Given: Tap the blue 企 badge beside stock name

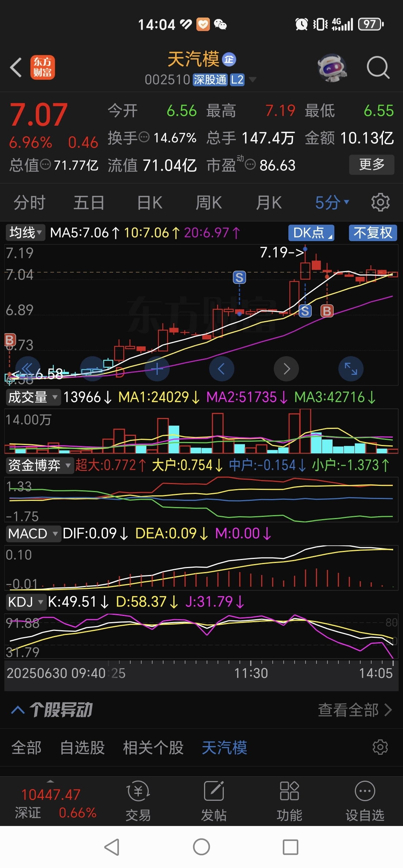Looking at the screenshot, I should (229, 59).
